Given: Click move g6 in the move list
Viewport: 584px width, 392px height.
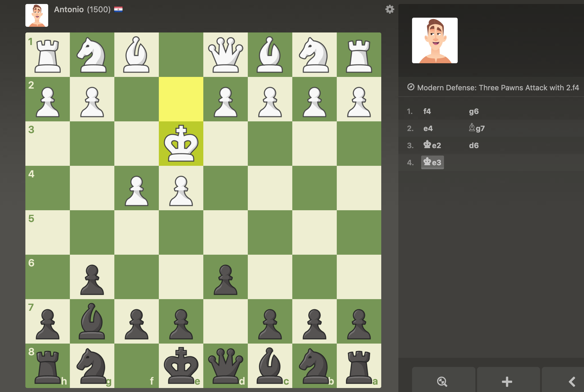Looking at the screenshot, I should pyautogui.click(x=474, y=111).
